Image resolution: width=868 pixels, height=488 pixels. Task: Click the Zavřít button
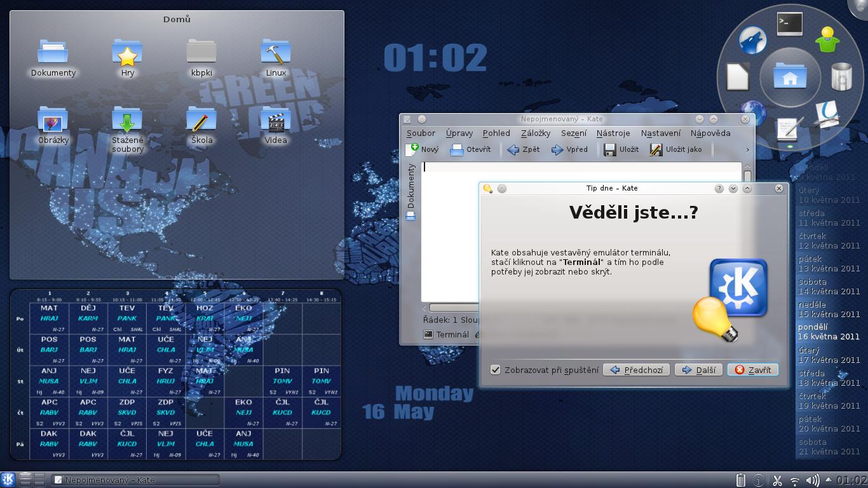tap(752, 370)
